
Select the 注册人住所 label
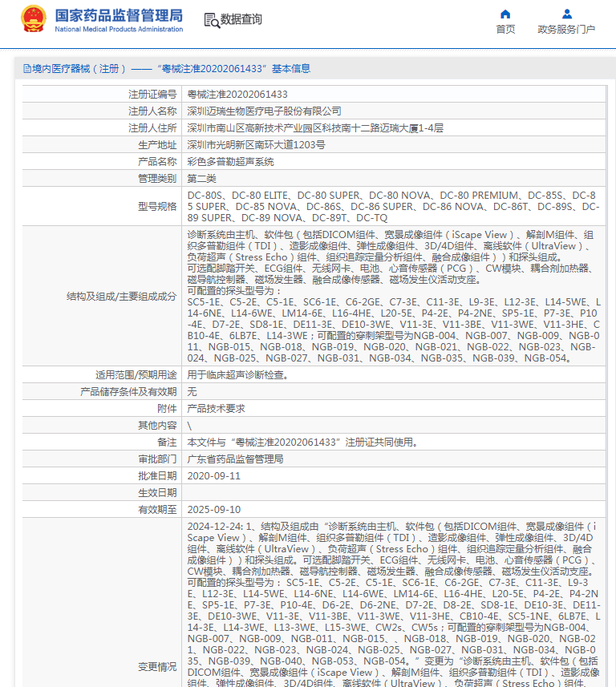click(152, 128)
